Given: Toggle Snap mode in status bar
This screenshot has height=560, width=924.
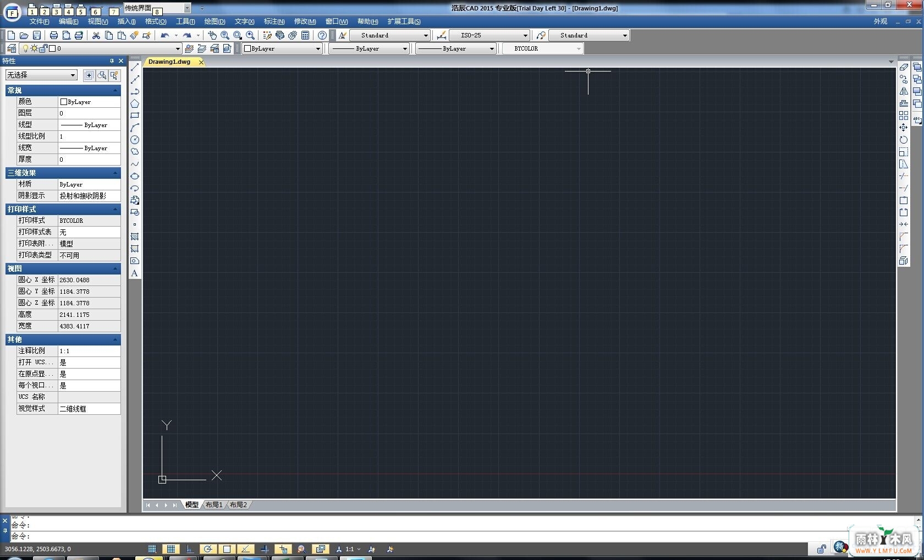Looking at the screenshot, I should point(152,549).
